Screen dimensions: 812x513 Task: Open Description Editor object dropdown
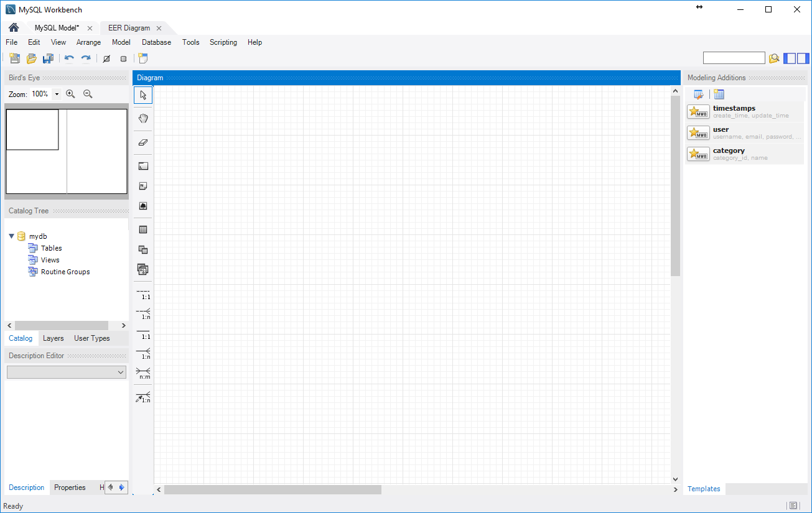coord(67,372)
